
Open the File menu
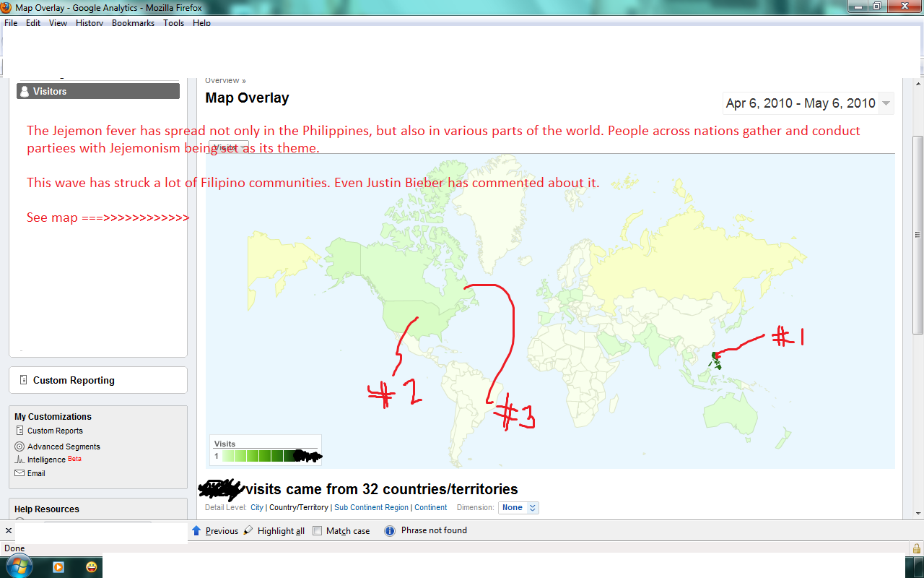pyautogui.click(x=11, y=23)
